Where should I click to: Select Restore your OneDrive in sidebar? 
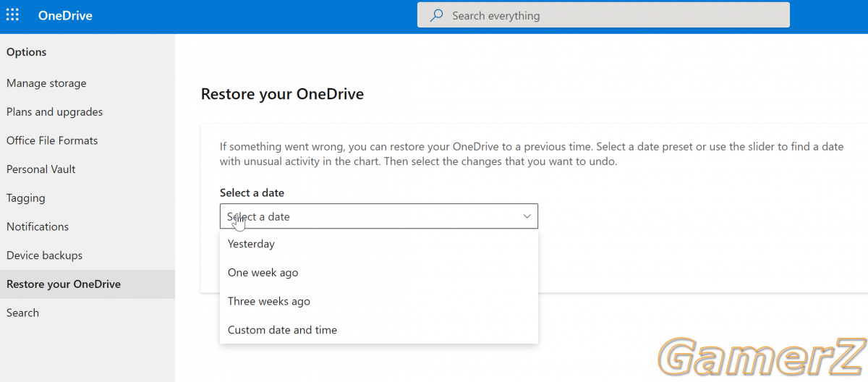point(88,284)
